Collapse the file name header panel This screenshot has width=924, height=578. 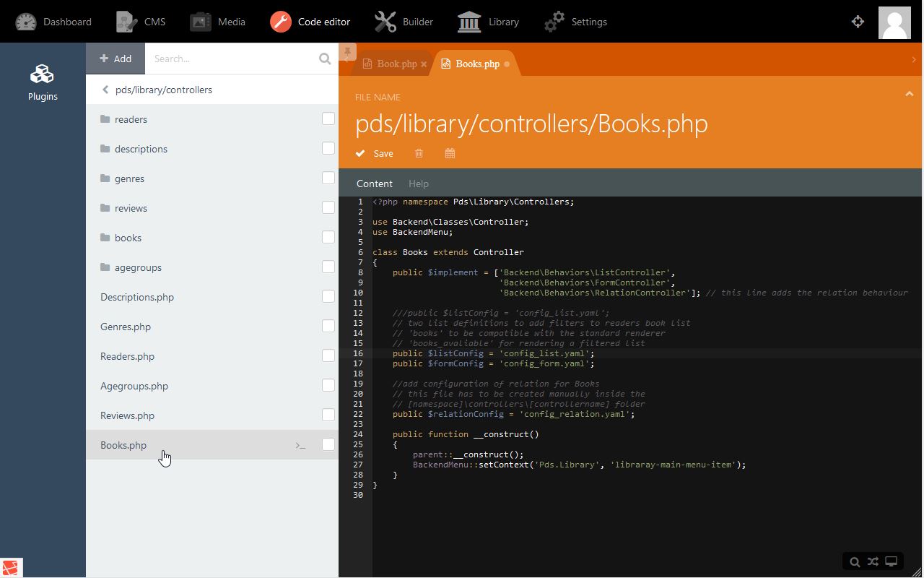click(x=909, y=94)
